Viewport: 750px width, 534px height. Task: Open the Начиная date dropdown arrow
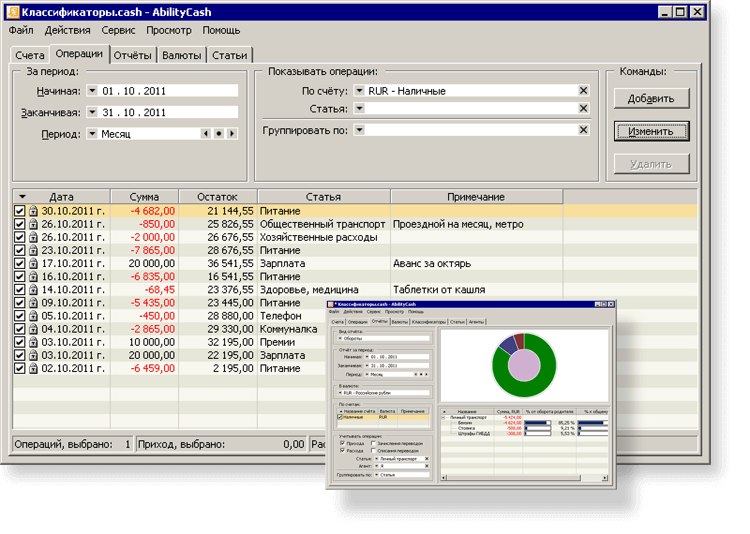coord(92,90)
